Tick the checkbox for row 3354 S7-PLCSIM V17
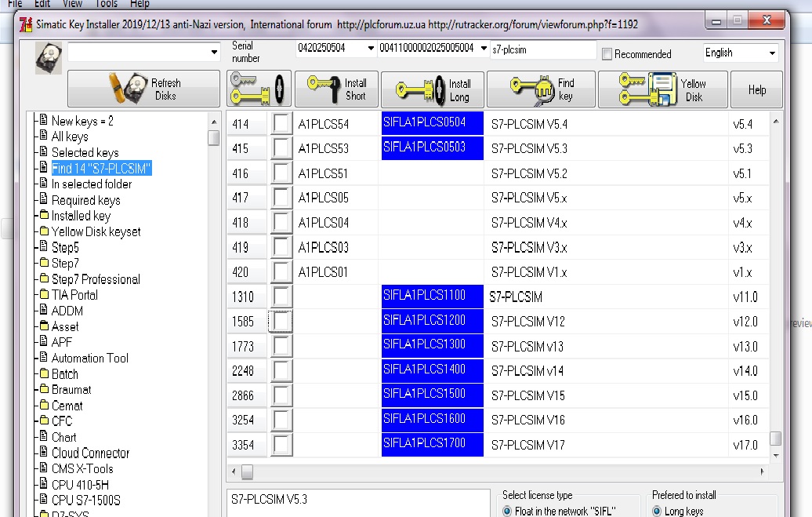Image resolution: width=812 pixels, height=517 pixels. pos(281,444)
